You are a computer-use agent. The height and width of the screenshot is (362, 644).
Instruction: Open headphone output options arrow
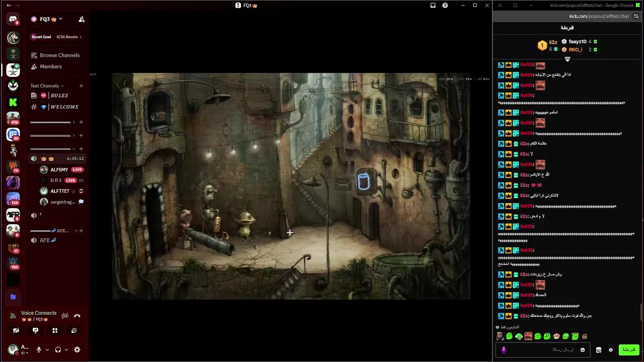[66, 349]
